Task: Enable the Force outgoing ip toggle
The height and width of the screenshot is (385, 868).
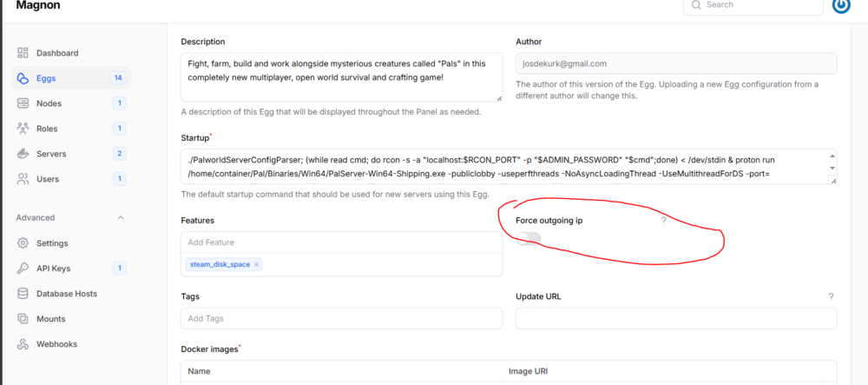Action: pos(529,239)
